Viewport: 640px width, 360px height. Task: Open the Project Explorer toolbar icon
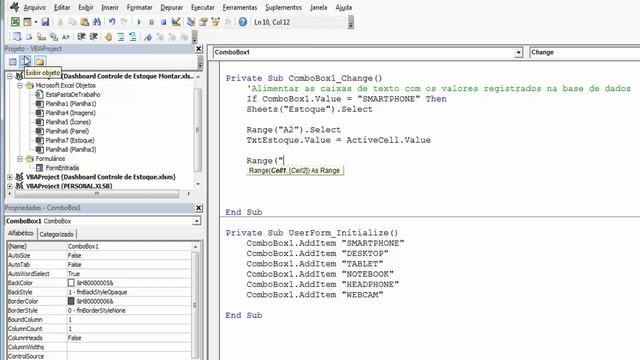click(x=191, y=22)
